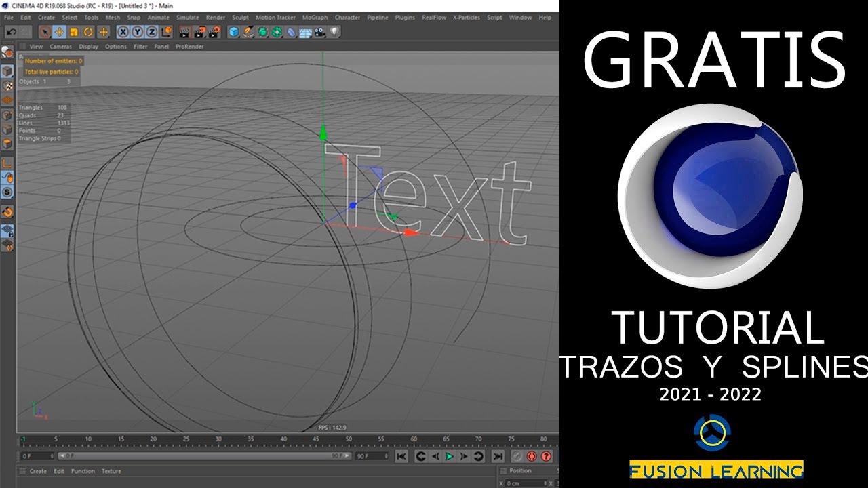This screenshot has height=488, width=868.
Task: Select the Rotate tool icon
Action: coord(88,32)
